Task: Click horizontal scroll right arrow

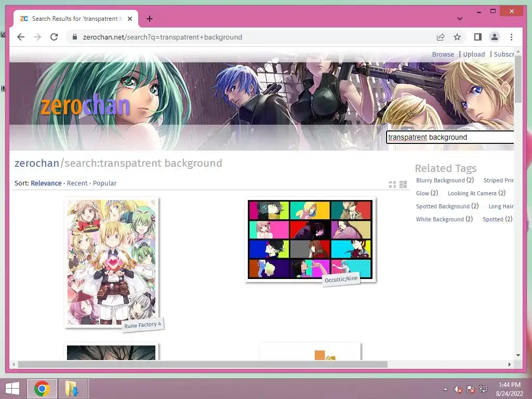Action: coord(509,364)
